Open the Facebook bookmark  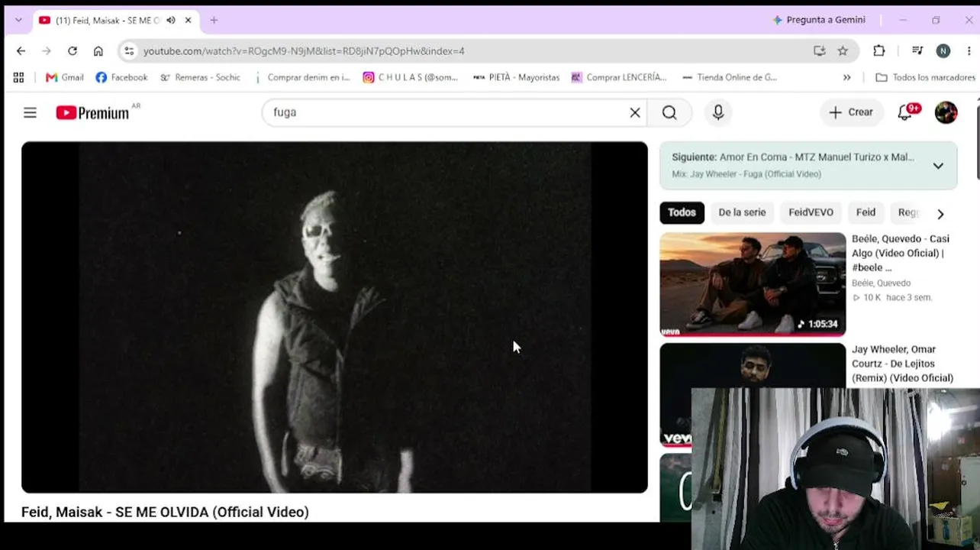(122, 77)
